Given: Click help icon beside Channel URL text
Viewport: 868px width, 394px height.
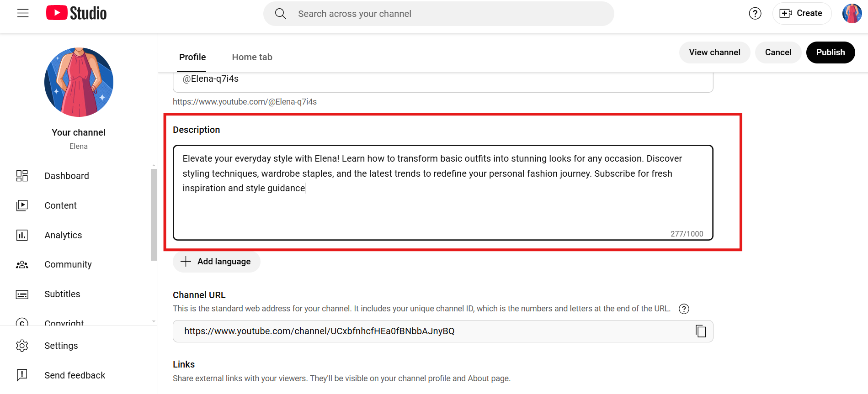Looking at the screenshot, I should tap(684, 309).
